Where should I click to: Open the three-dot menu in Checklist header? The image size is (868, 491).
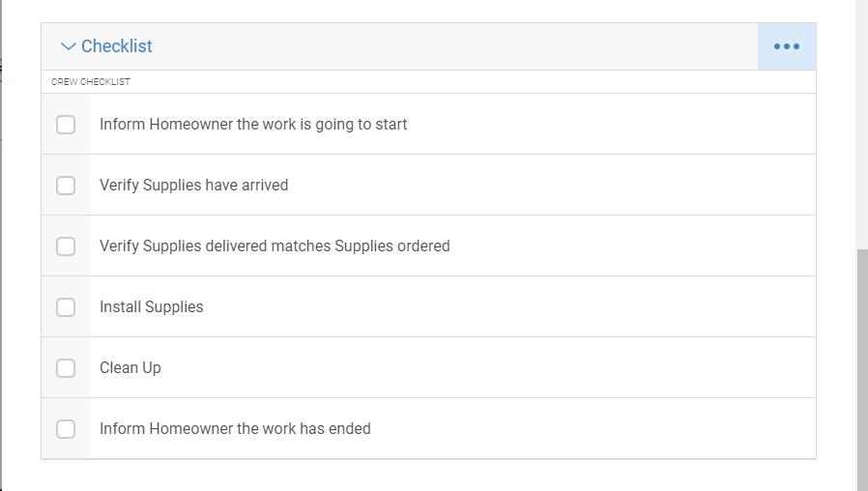pos(787,46)
